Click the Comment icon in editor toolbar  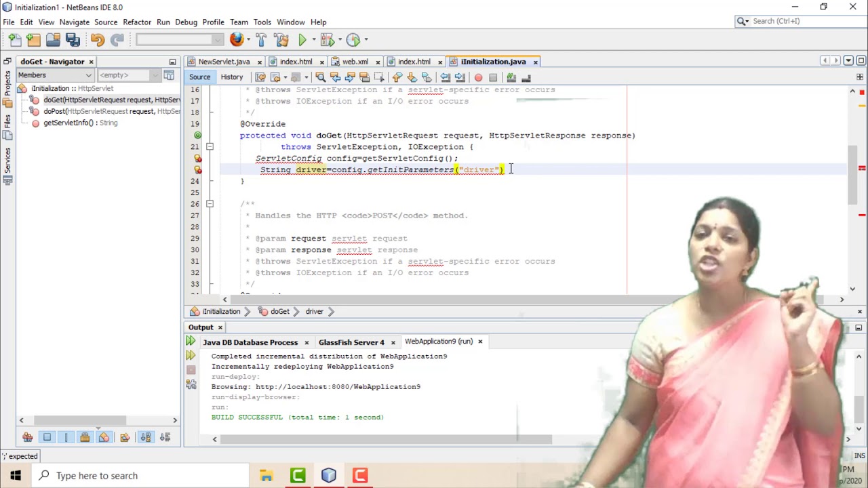click(511, 77)
